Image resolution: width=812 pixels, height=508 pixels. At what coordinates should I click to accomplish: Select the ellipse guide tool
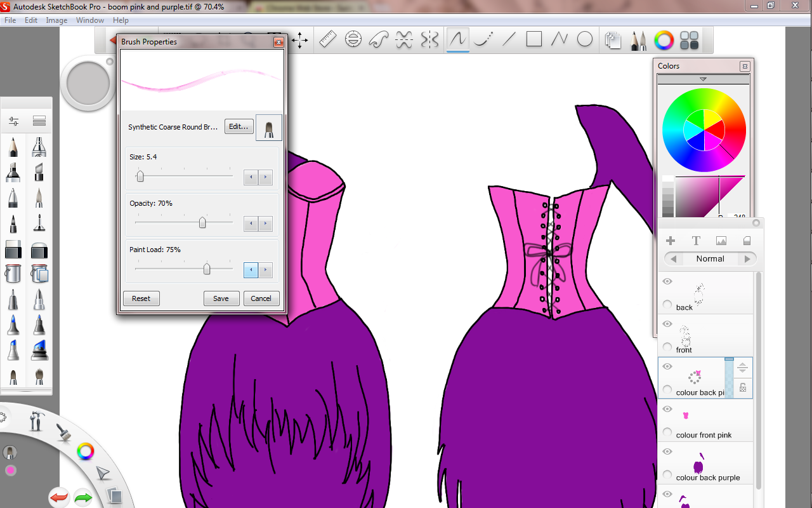tap(353, 40)
